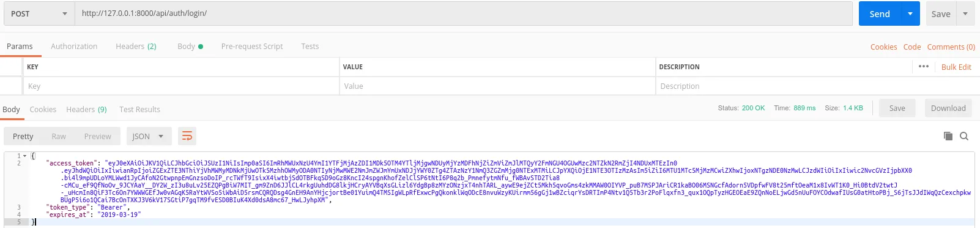Viewport: 980px width, 228px height.
Task: Click the Status 200 OK text
Action: point(741,108)
